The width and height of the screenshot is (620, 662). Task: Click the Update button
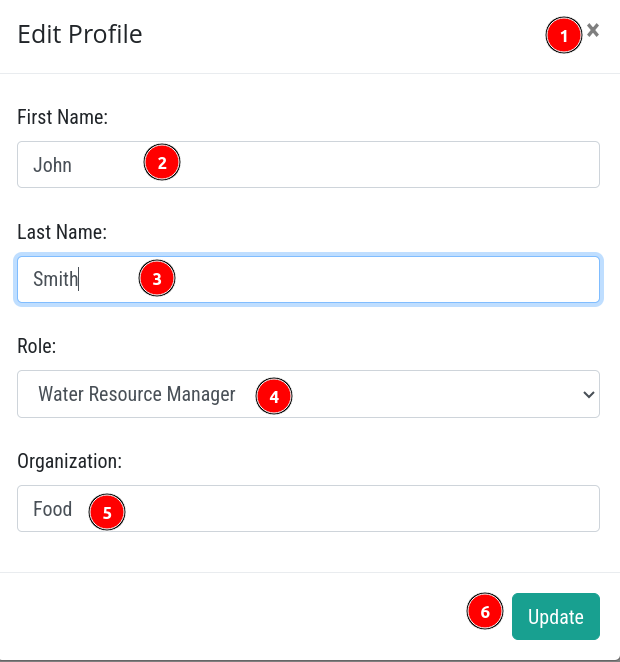555,616
